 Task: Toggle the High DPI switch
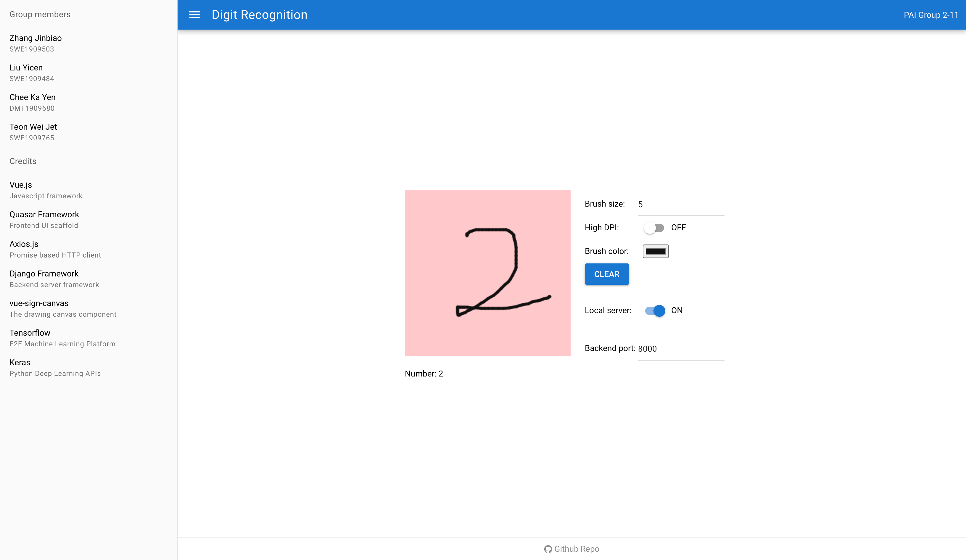tap(654, 228)
